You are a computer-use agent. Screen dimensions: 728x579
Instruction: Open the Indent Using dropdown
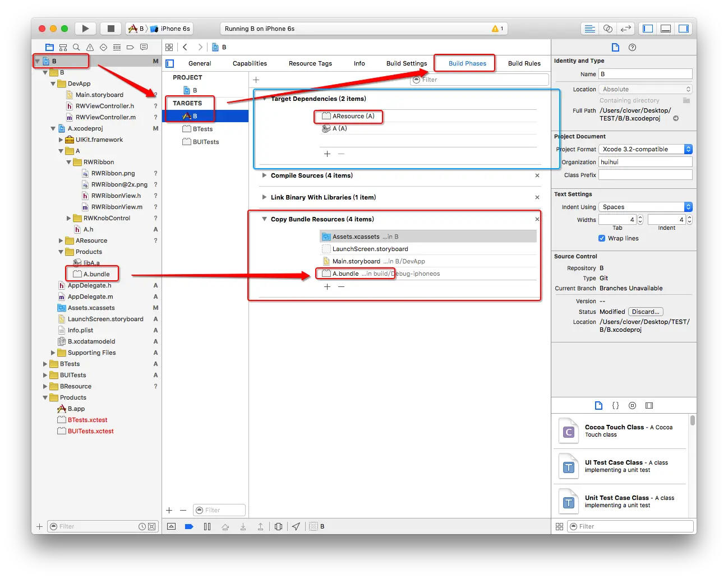(646, 207)
